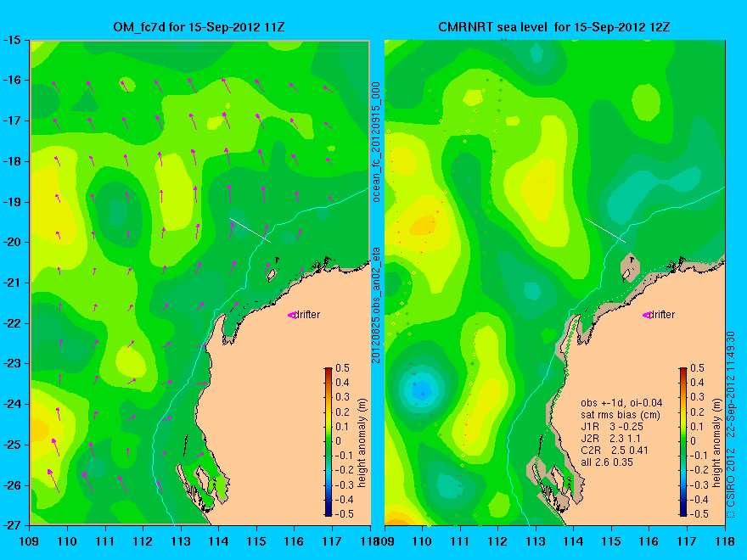
Task: Click the magenta drifter marker on the left map
Action: click(291, 315)
